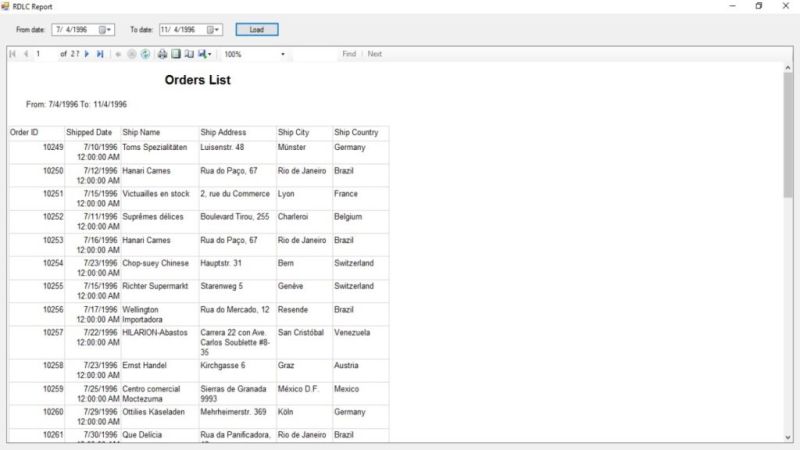Toggle print layout view
This screenshot has width=800, height=450.
[x=176, y=54]
